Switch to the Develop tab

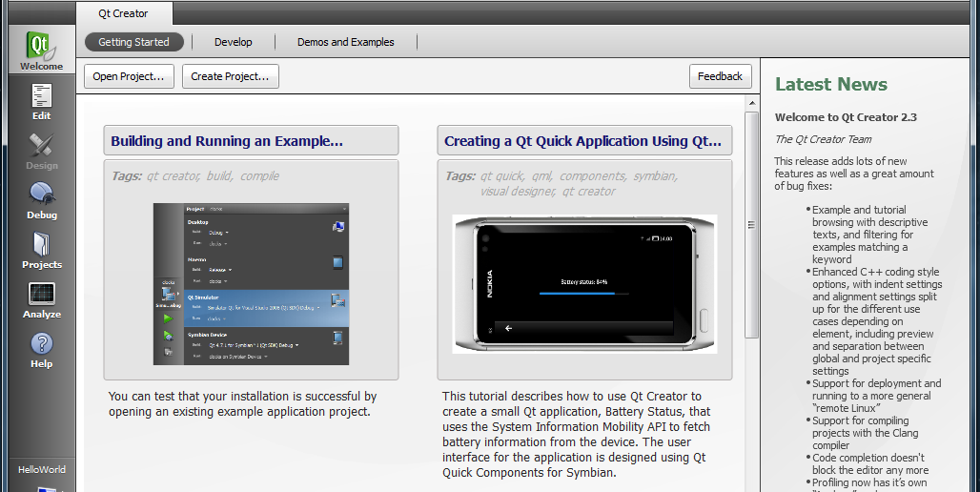click(x=234, y=42)
